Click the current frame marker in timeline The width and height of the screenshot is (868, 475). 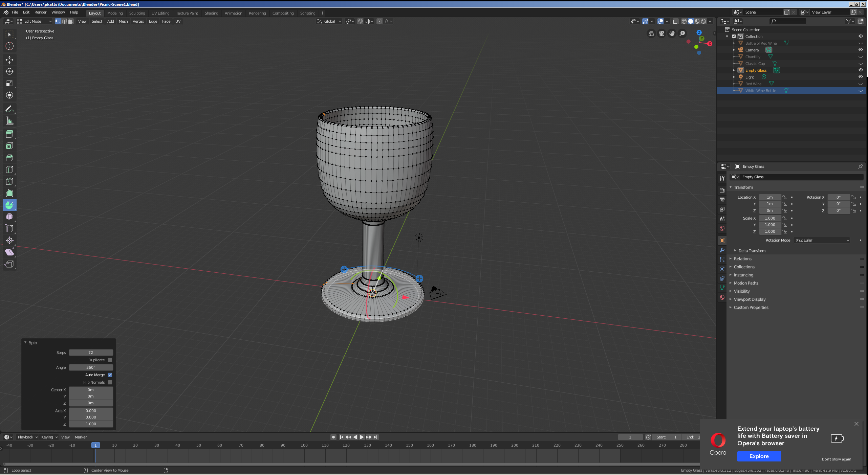click(x=95, y=445)
